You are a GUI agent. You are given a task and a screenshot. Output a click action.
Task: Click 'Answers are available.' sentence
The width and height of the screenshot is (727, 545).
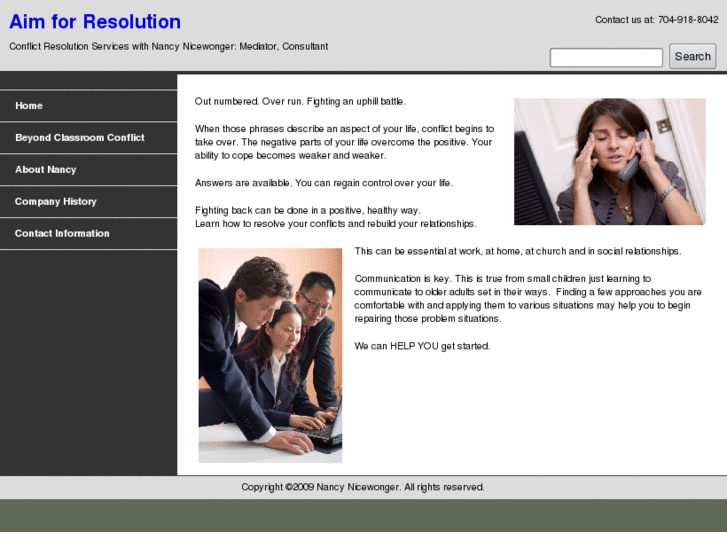click(323, 183)
